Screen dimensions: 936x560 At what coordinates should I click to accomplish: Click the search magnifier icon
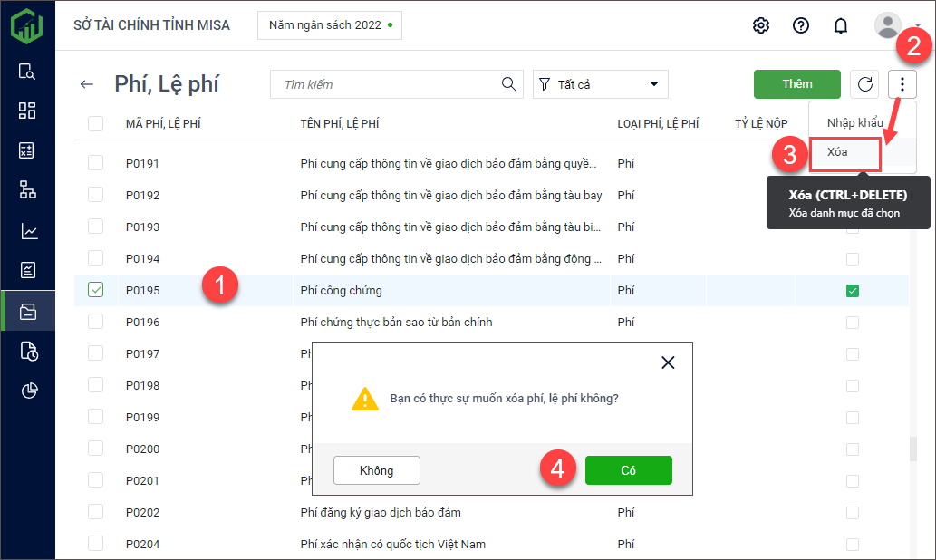click(509, 84)
